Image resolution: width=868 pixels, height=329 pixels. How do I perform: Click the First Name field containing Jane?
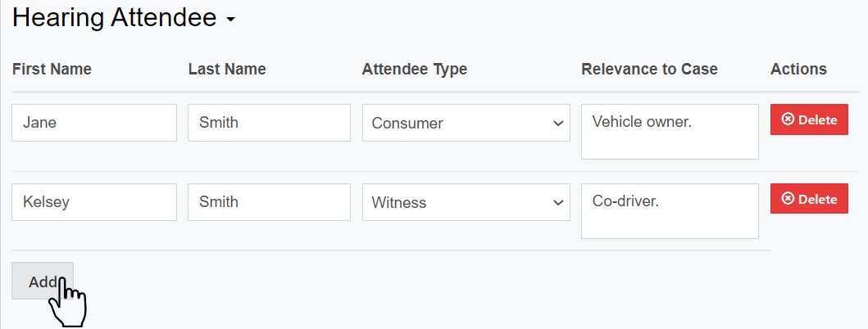94,123
